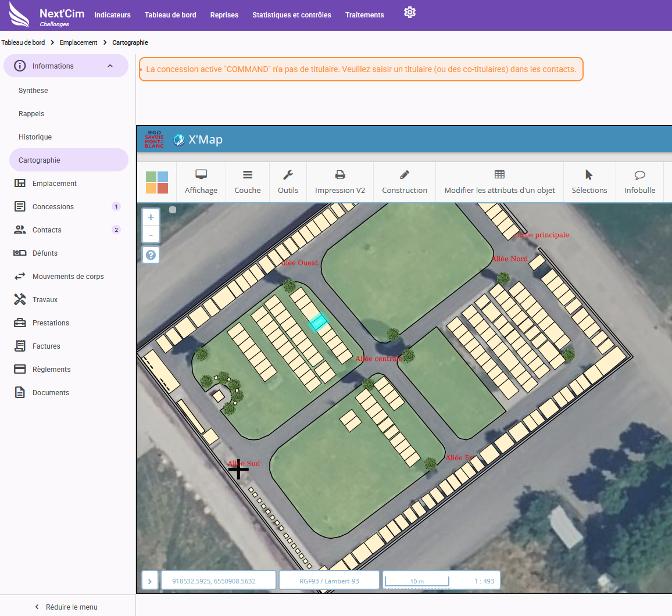Select the Construction pencil tool
Image resolution: width=672 pixels, height=616 pixels.
[405, 182]
